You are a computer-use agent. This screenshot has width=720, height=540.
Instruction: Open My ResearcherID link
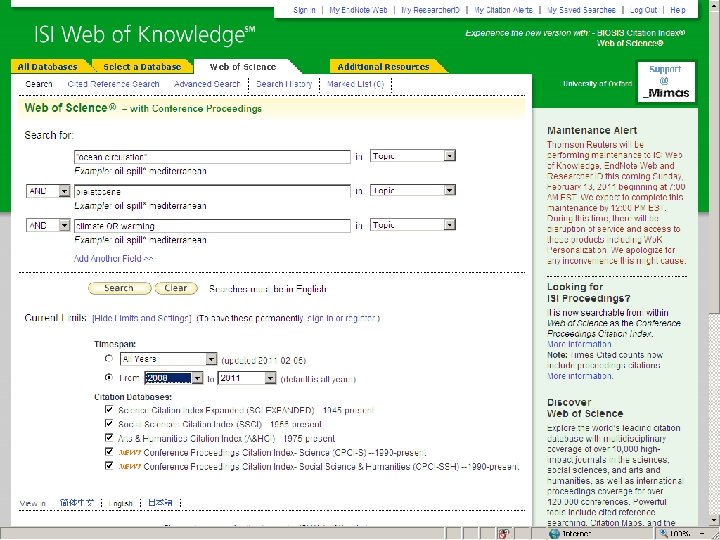point(430,10)
